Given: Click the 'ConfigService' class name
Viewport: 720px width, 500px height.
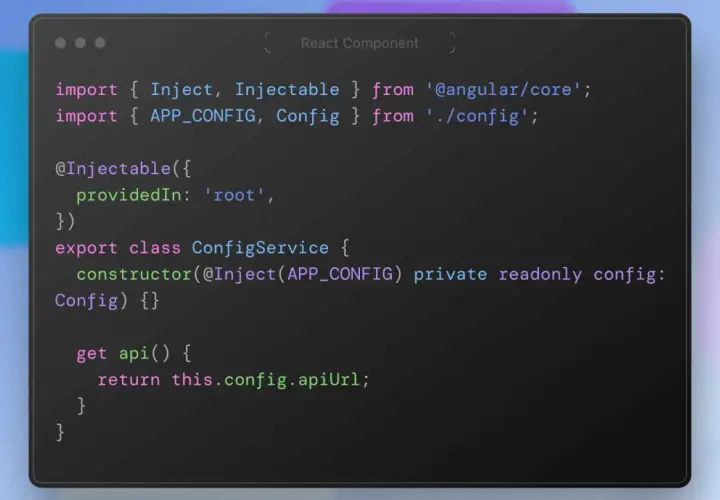Looking at the screenshot, I should point(260,248).
